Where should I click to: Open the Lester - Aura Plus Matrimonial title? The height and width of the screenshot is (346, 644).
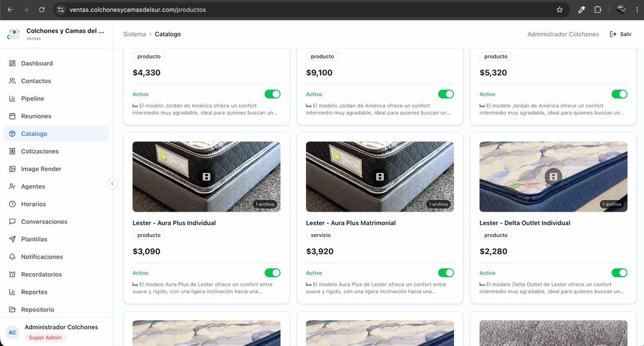(x=351, y=223)
